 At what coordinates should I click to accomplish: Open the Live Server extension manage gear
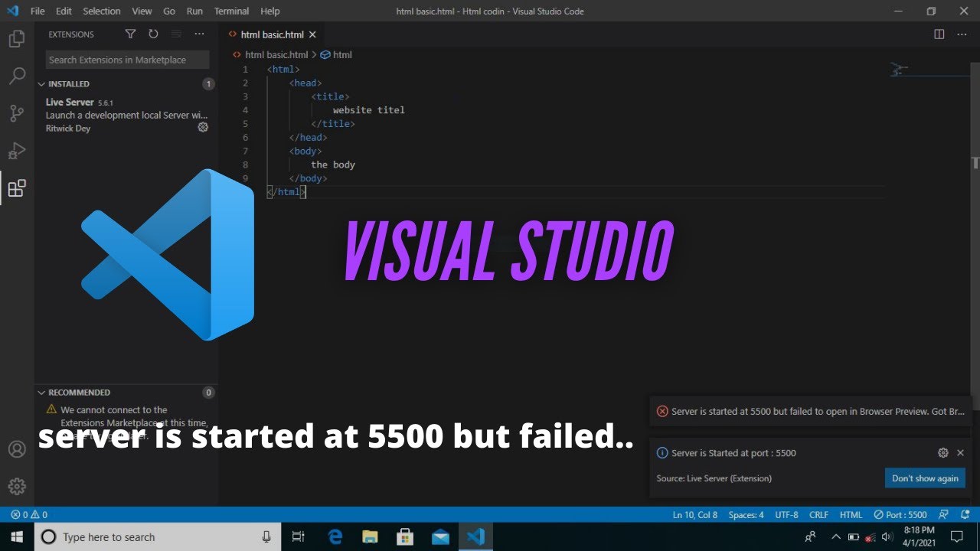(x=203, y=128)
